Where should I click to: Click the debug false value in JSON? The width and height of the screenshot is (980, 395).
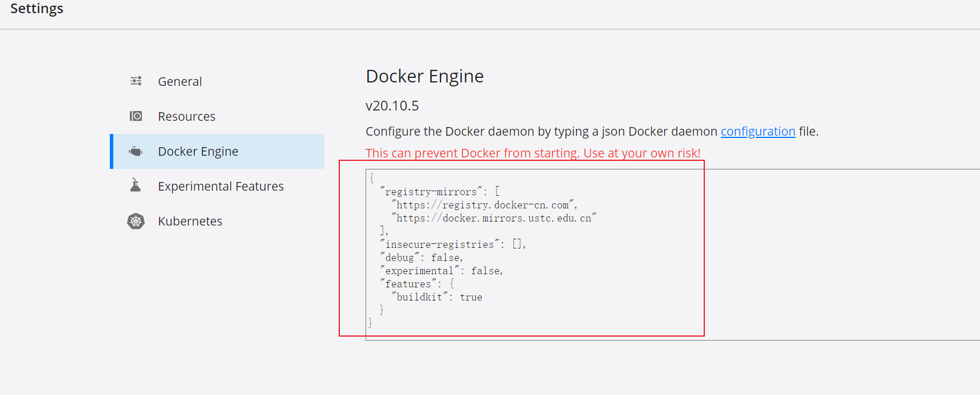[446, 258]
